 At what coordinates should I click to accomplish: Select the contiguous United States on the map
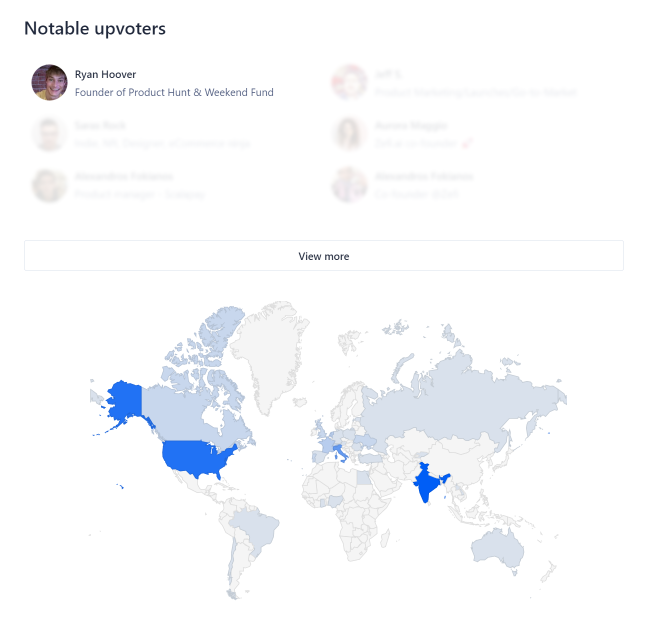(197, 459)
